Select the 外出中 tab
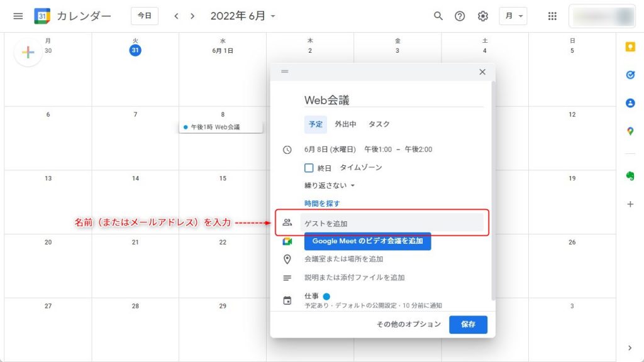 pyautogui.click(x=345, y=124)
